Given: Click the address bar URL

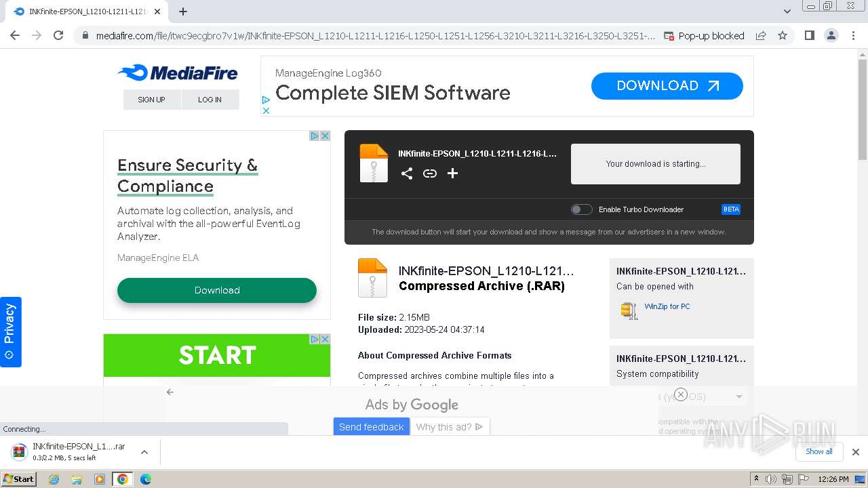Looking at the screenshot, I should coord(375,36).
